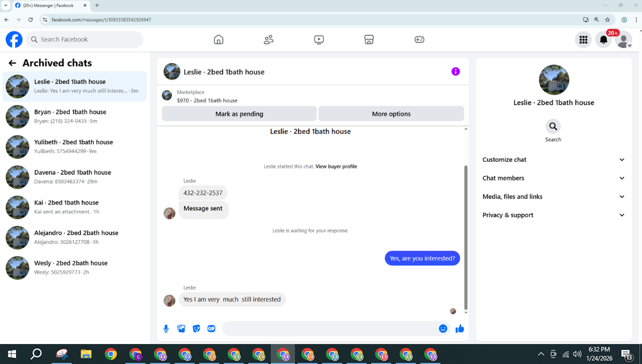Reload the page in browser toolbar
The height and width of the screenshot is (364, 642).
point(30,19)
